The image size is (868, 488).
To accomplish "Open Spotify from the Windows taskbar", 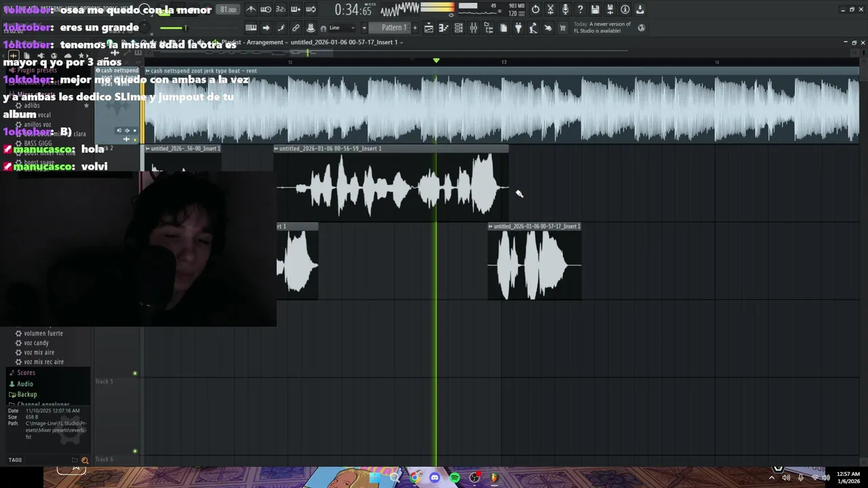I will pyautogui.click(x=454, y=478).
